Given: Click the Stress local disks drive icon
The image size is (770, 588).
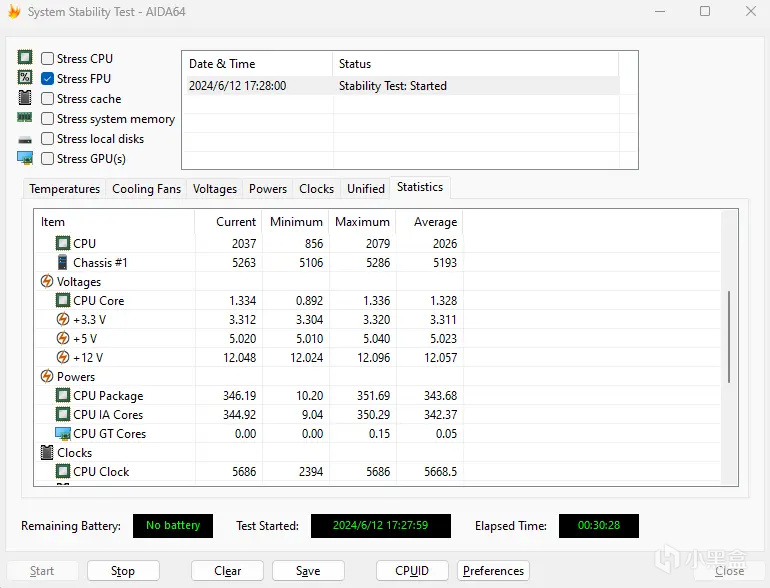Looking at the screenshot, I should click(x=25, y=140).
